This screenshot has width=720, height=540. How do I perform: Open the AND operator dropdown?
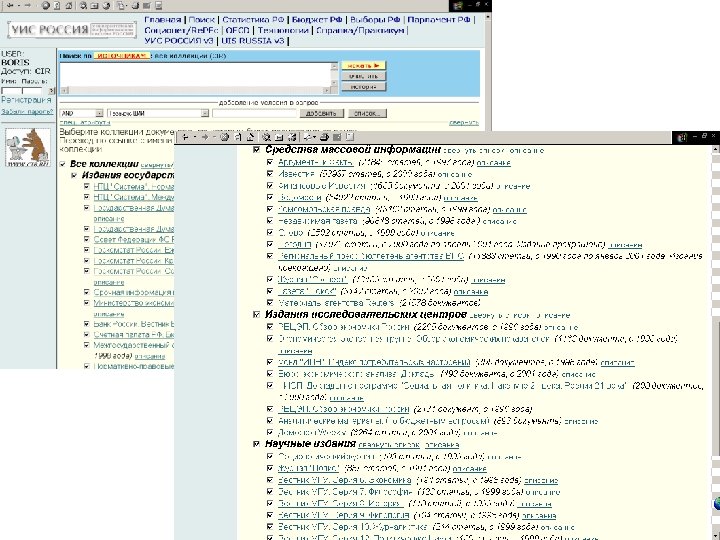[99, 113]
